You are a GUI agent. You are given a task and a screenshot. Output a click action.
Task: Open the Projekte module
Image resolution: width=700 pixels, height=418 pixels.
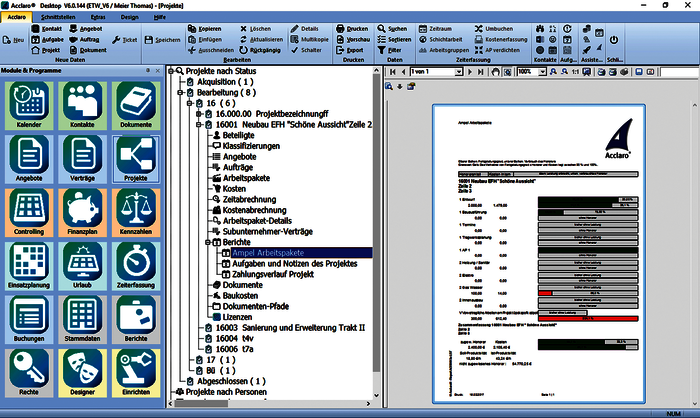click(136, 159)
